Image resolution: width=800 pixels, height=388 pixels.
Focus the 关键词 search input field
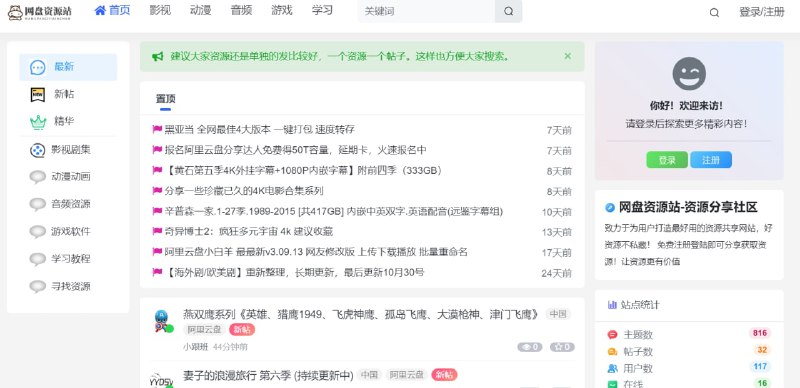click(426, 11)
